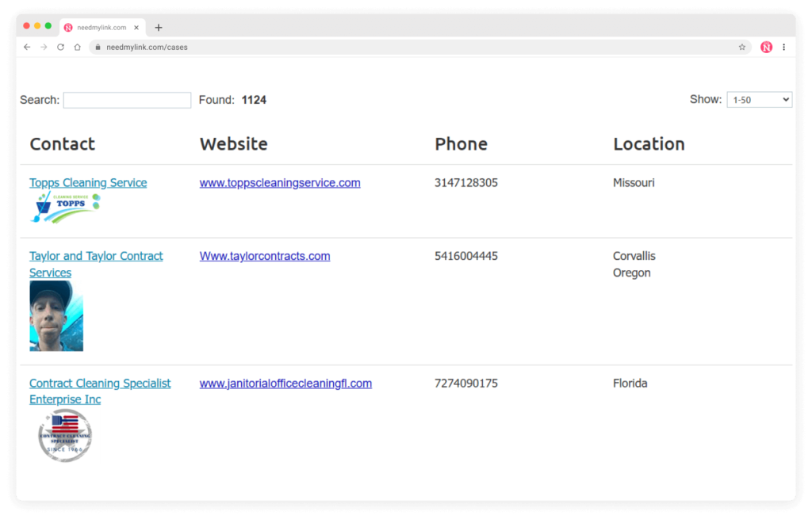Expand the Show 1-50 dropdown
This screenshot has height=519, width=812.
pos(759,100)
